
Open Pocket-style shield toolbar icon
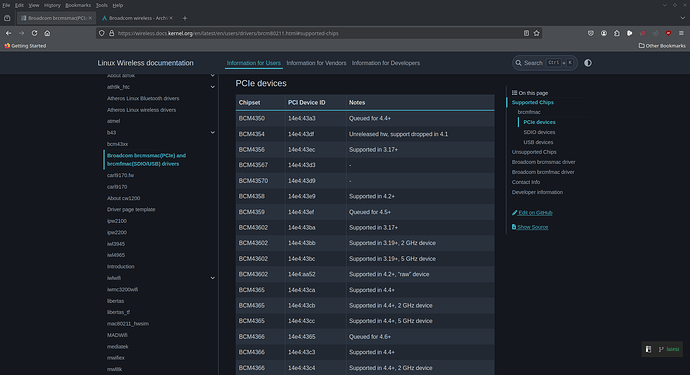[591, 33]
